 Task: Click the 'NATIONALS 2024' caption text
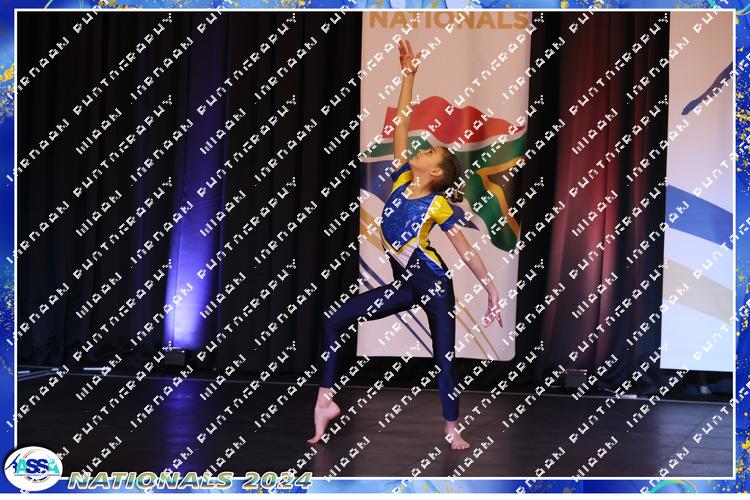[190, 480]
